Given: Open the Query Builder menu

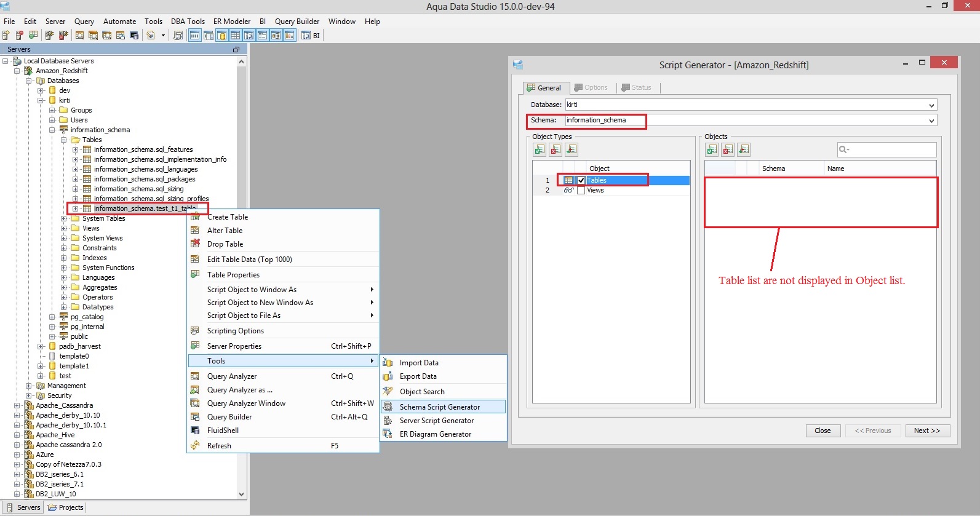Looking at the screenshot, I should pos(297,21).
